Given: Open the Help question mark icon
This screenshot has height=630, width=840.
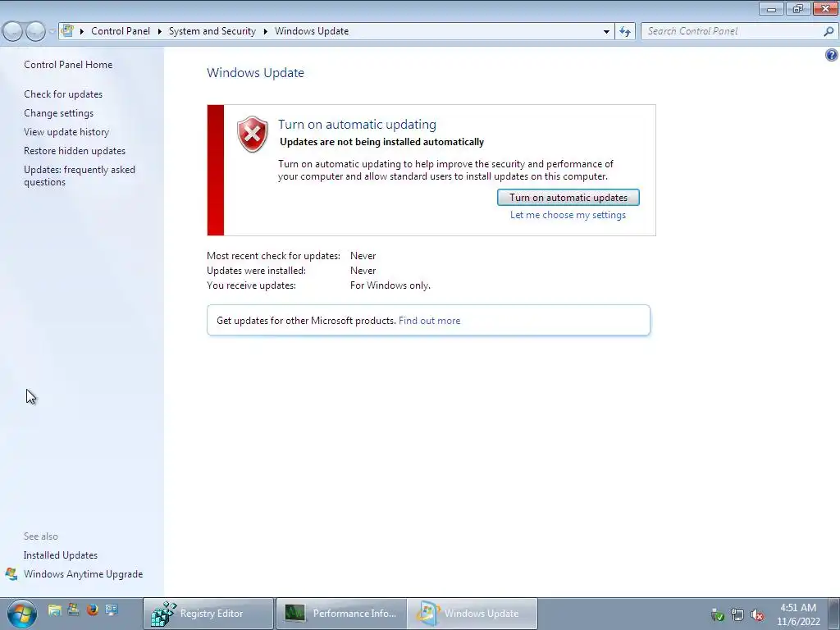Looking at the screenshot, I should point(832,55).
